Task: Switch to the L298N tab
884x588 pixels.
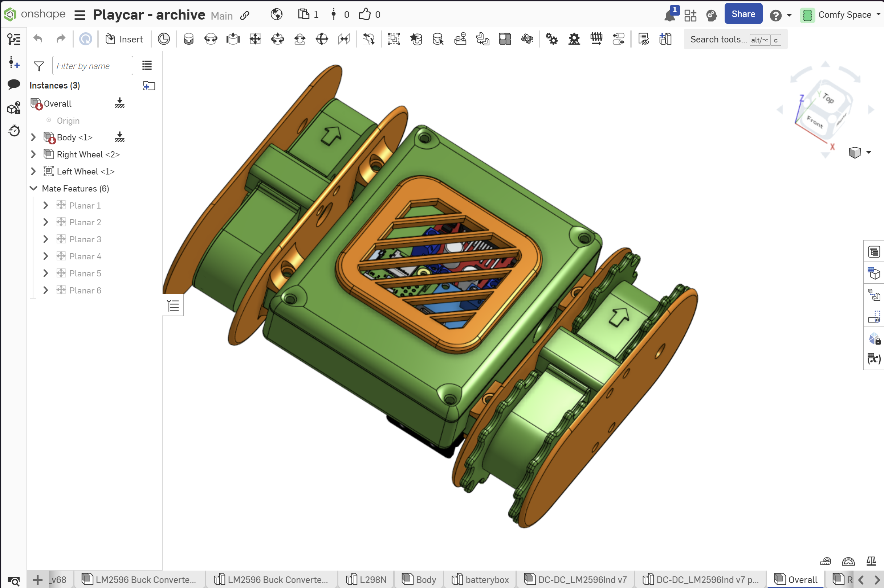Action: click(366, 579)
